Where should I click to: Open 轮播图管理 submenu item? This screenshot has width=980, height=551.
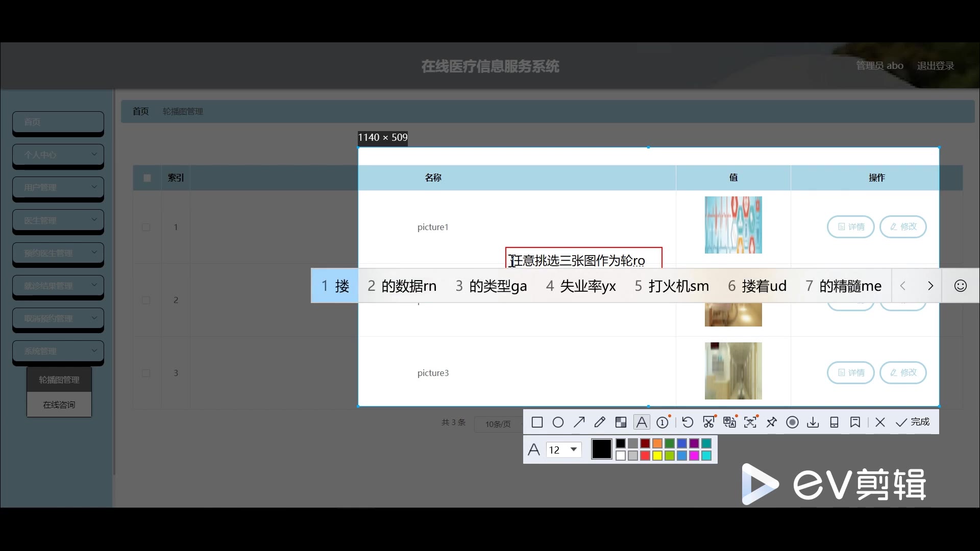point(59,380)
